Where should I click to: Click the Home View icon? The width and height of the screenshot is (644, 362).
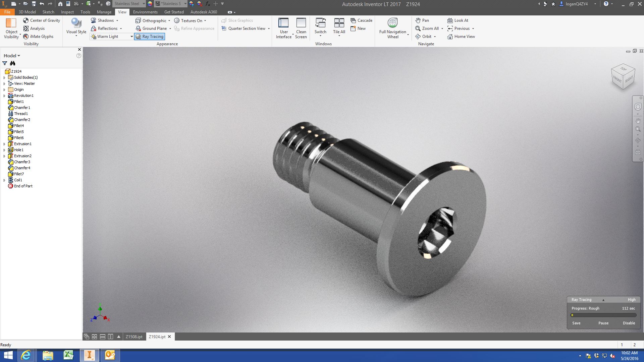click(450, 37)
